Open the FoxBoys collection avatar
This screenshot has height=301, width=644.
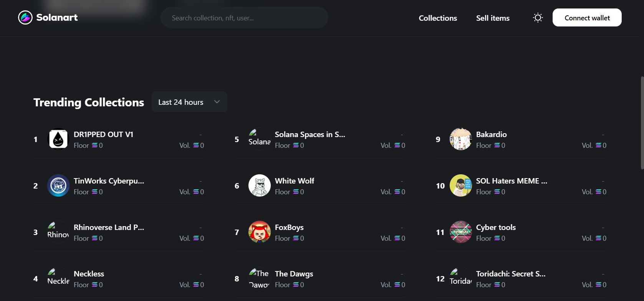pyautogui.click(x=259, y=232)
